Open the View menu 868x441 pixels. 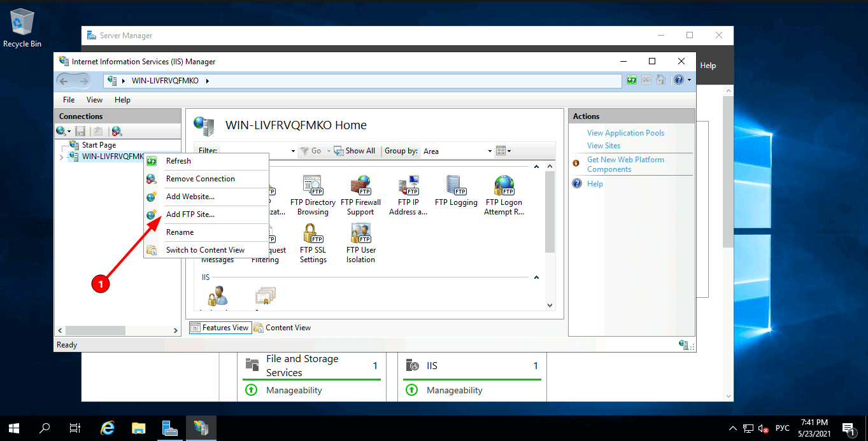(x=94, y=100)
